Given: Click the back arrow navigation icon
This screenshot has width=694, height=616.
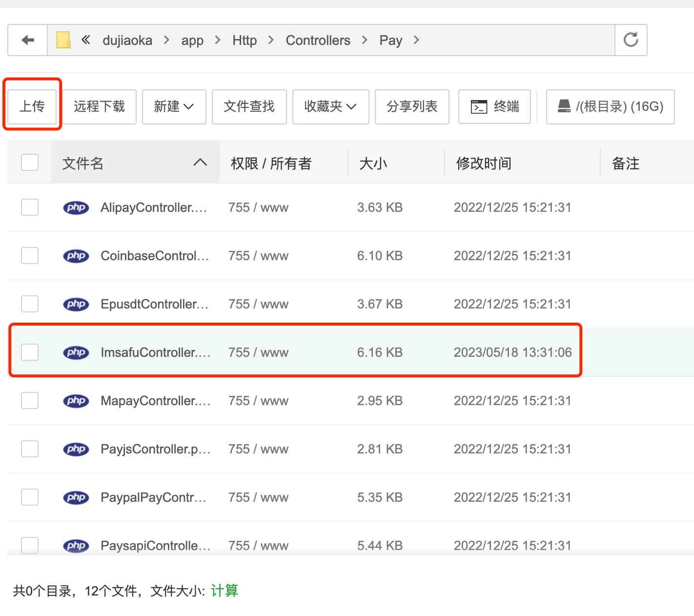Looking at the screenshot, I should (x=28, y=40).
